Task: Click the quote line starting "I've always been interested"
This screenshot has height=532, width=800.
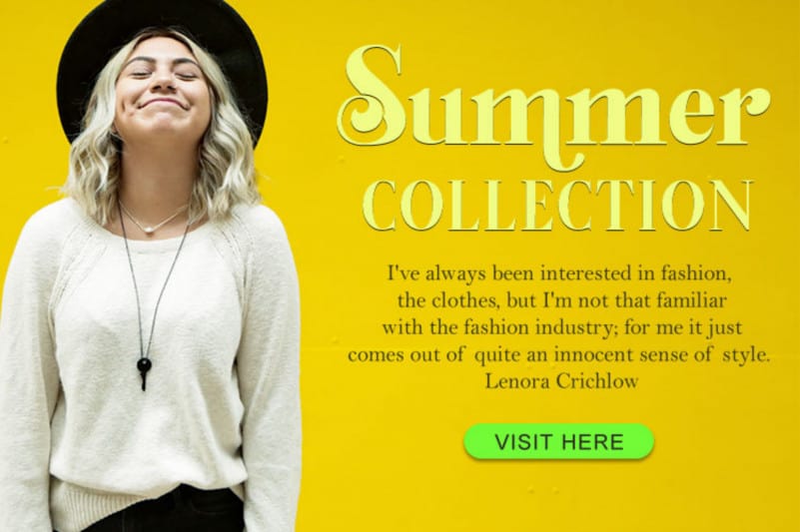Action: 560,273
